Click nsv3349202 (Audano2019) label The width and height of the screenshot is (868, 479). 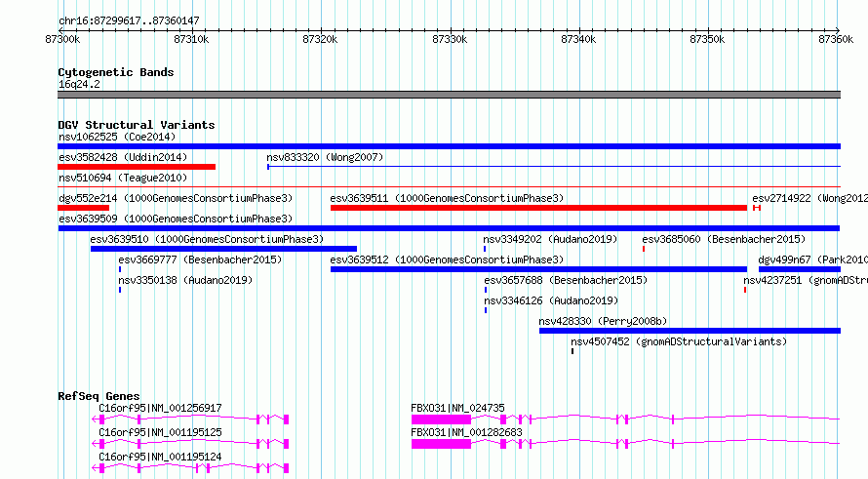pyautogui.click(x=550, y=239)
